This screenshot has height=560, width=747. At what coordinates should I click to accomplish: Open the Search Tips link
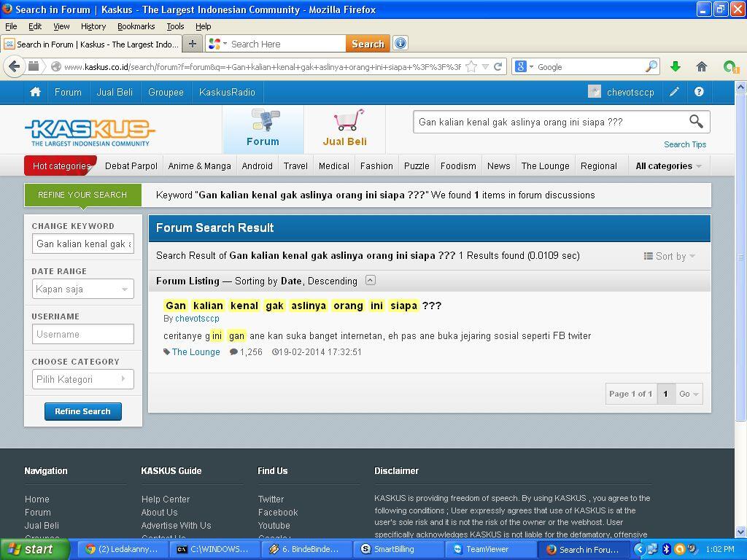(x=684, y=144)
